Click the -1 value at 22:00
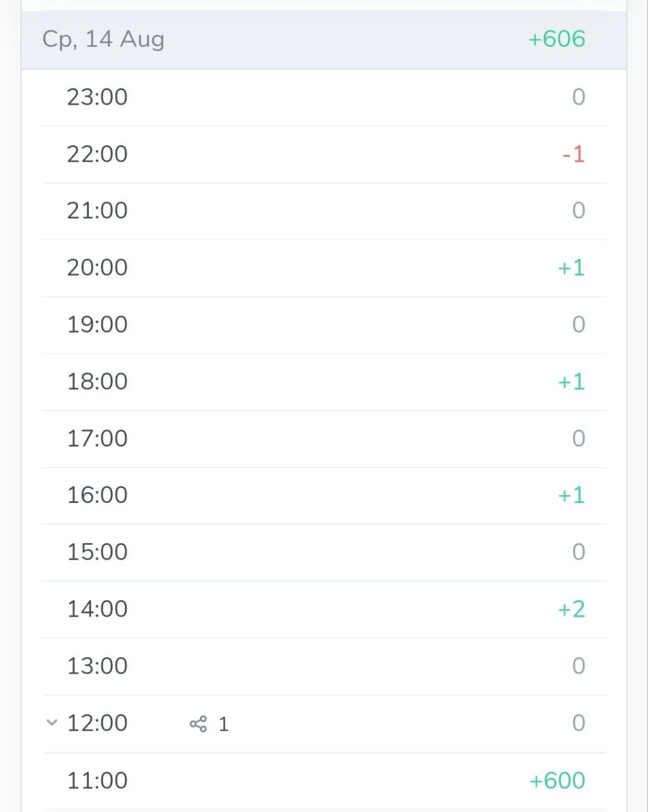 click(x=573, y=154)
